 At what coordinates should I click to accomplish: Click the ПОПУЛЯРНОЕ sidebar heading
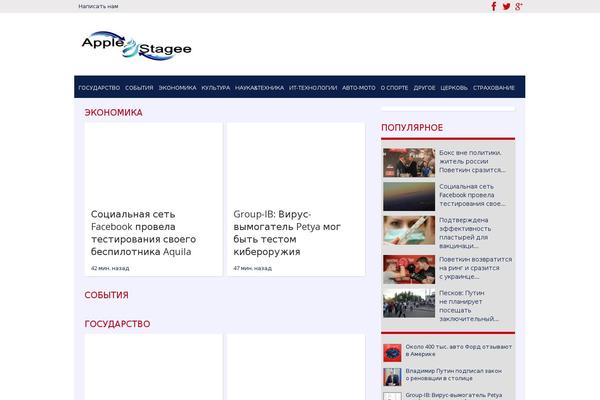412,127
